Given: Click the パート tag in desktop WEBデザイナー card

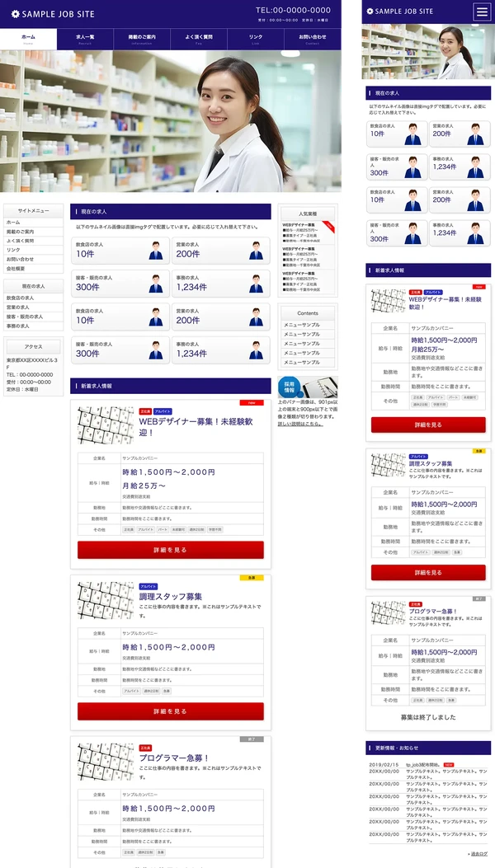Looking at the screenshot, I should (x=163, y=530).
